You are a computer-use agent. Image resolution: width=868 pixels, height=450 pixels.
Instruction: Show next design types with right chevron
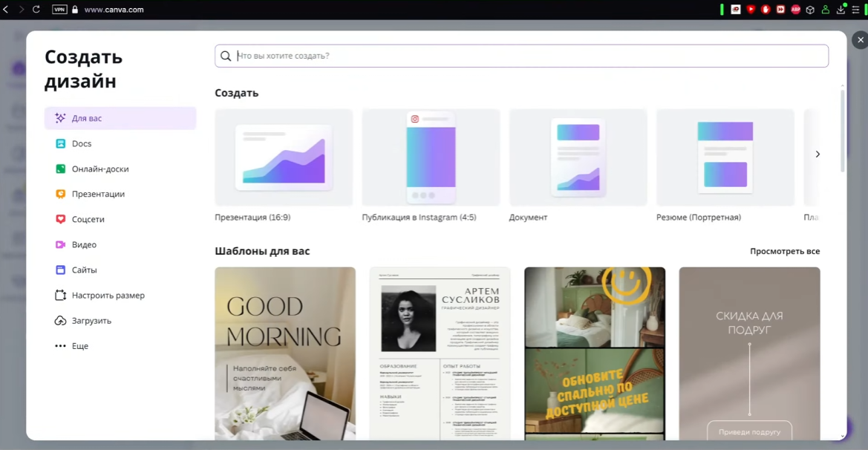point(818,154)
